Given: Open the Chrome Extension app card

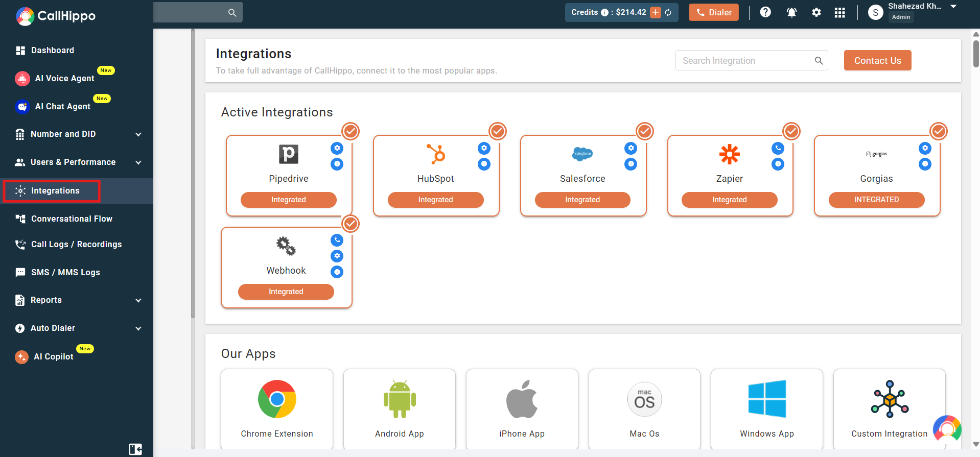Looking at the screenshot, I should pos(277,409).
